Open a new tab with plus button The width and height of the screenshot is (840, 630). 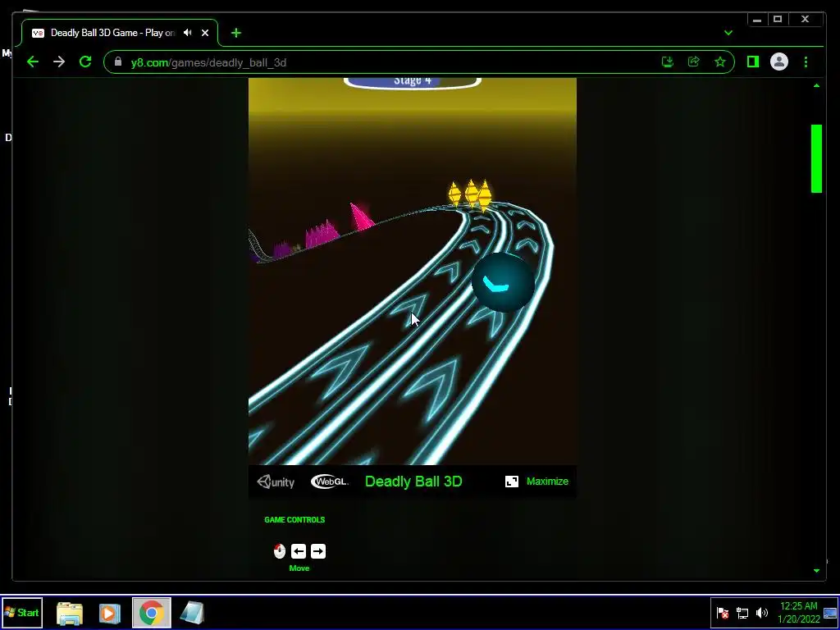(x=235, y=33)
